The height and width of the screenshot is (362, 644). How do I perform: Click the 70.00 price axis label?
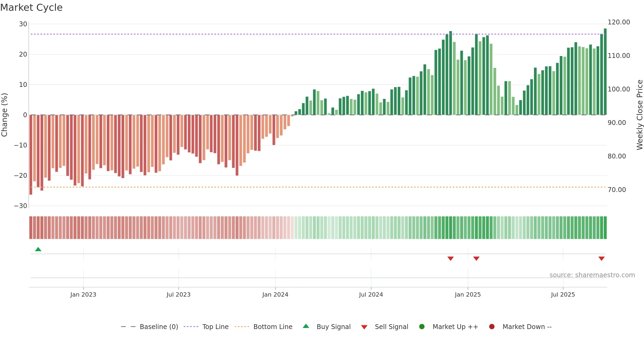(x=617, y=190)
